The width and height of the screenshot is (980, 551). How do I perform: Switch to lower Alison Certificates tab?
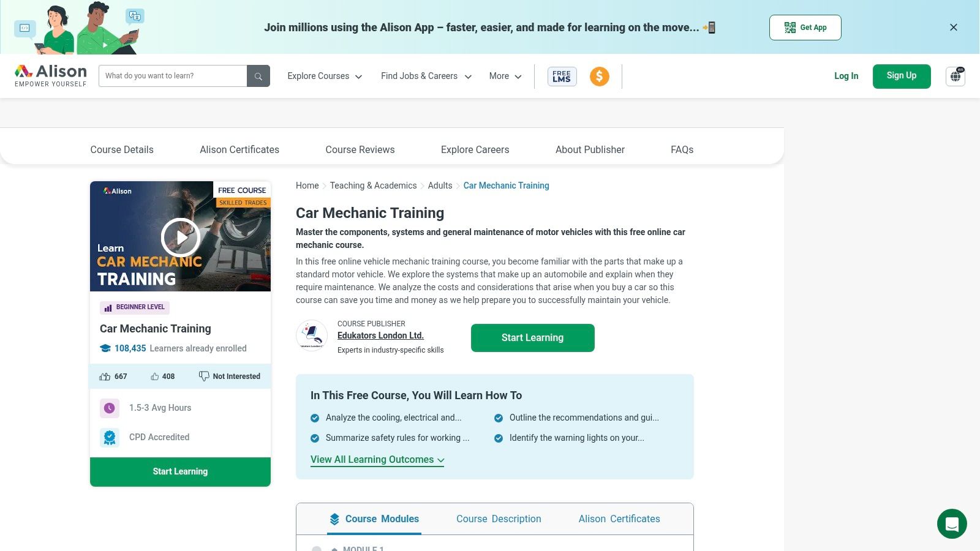(619, 519)
